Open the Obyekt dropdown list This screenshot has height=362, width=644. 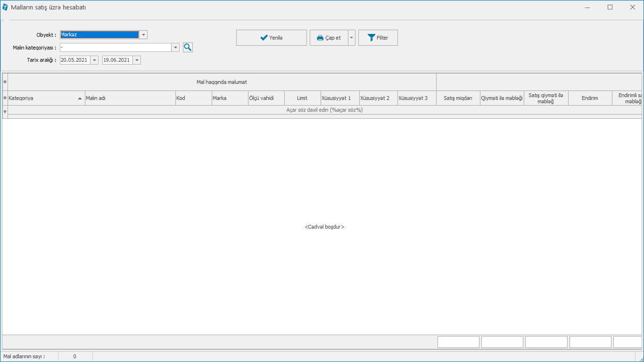tap(143, 35)
